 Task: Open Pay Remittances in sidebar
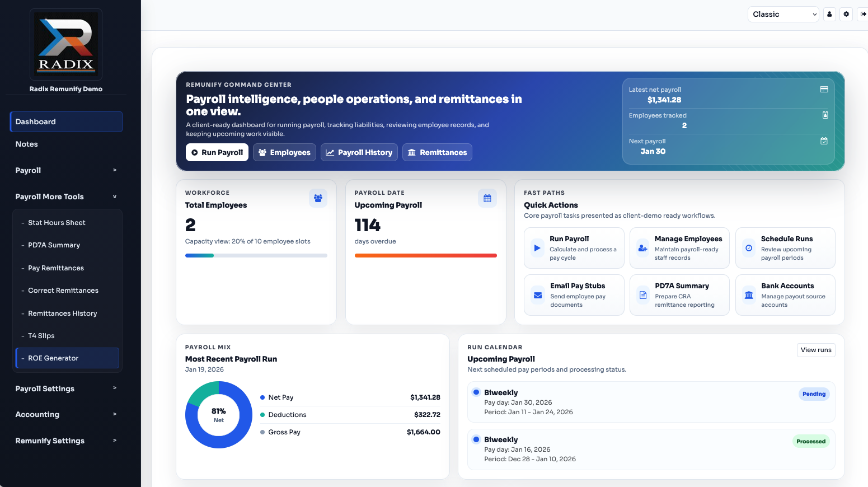(67, 268)
